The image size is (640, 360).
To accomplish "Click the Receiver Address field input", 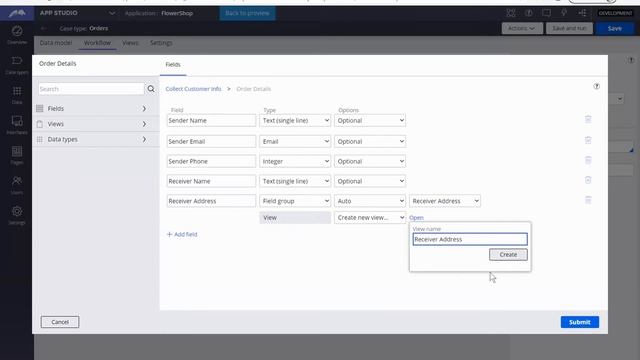I will tap(211, 201).
